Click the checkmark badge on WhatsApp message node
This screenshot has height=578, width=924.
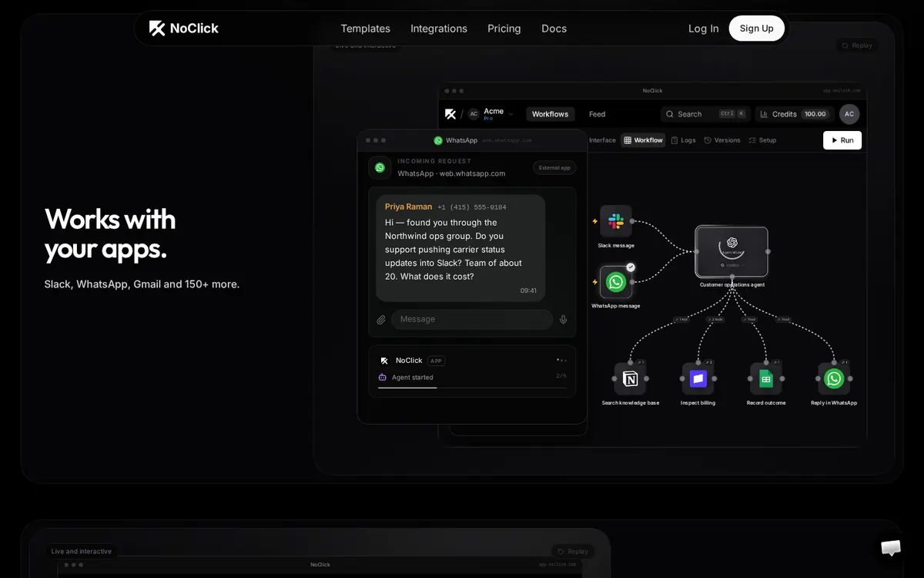[631, 267]
